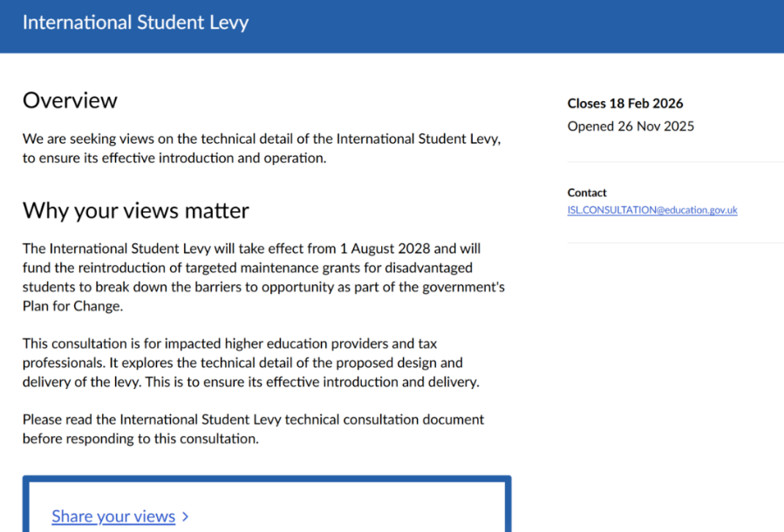Viewport: 784px width, 532px height.
Task: Click the paragraph starting Please read the International
Action: coord(253,429)
